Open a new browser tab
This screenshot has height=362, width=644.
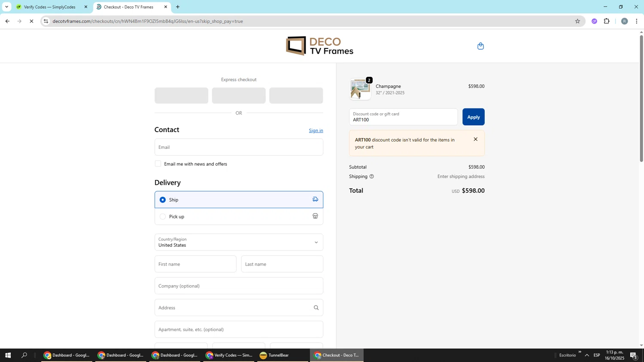(178, 7)
